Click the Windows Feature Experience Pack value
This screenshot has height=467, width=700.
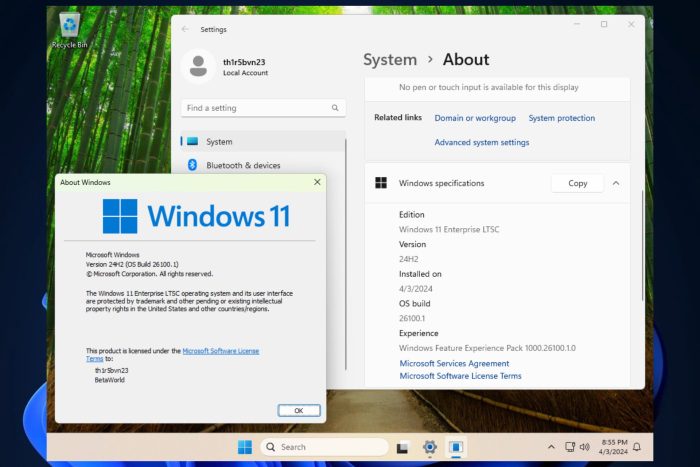pos(487,348)
